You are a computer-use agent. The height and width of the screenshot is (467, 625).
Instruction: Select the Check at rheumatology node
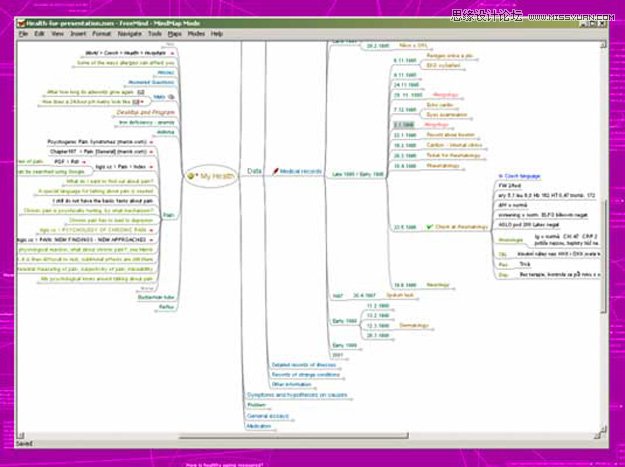point(461,227)
